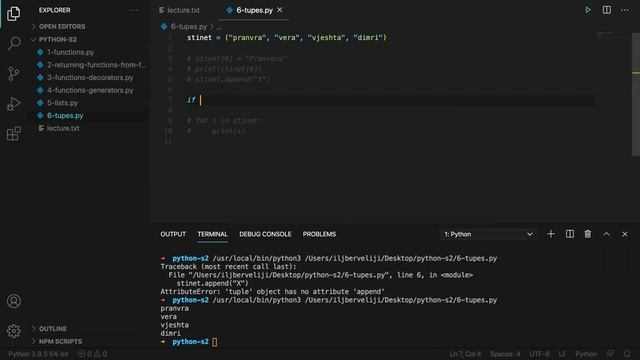Click Ln 7, Col 4 cursor position
The width and height of the screenshot is (640, 360).
click(x=465, y=354)
